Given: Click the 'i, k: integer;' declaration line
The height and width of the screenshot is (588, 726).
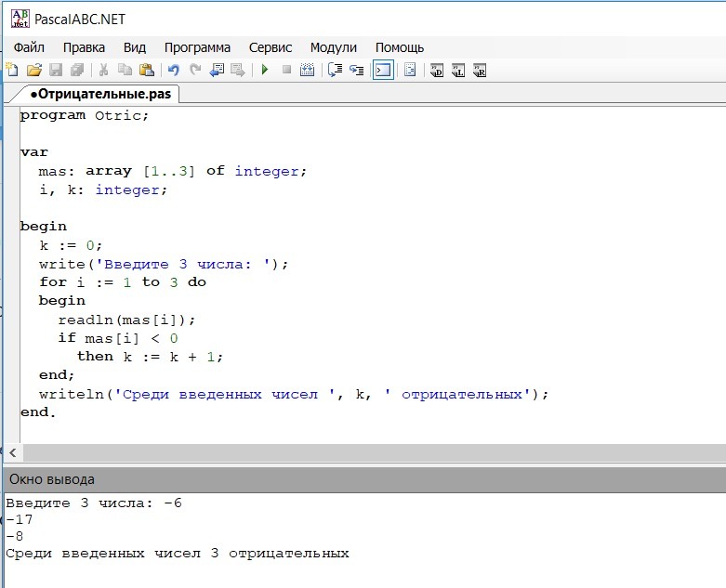Looking at the screenshot, I should click(x=103, y=189).
